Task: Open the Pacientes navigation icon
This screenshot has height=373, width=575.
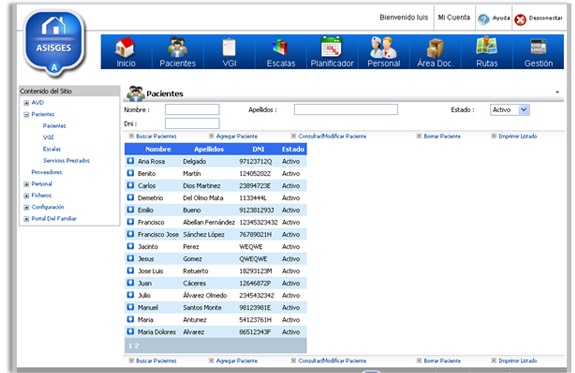Action: point(177,47)
